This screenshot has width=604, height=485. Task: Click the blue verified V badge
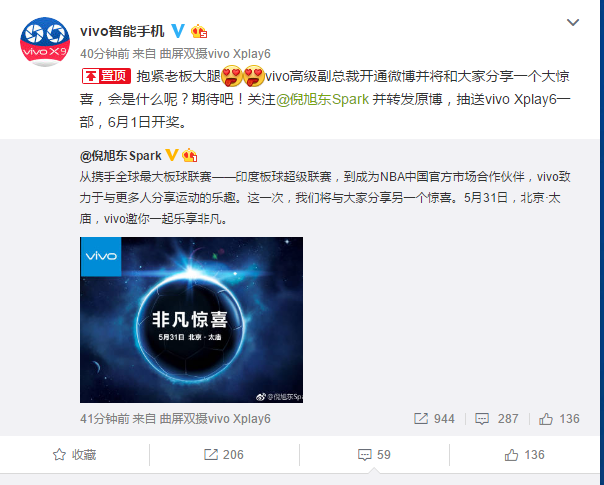[178, 30]
